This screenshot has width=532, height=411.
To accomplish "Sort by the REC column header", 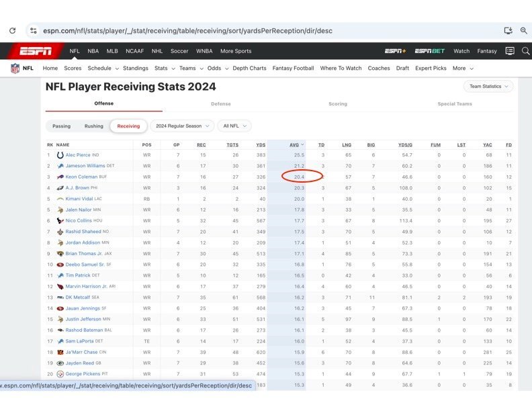I will (x=202, y=145).
